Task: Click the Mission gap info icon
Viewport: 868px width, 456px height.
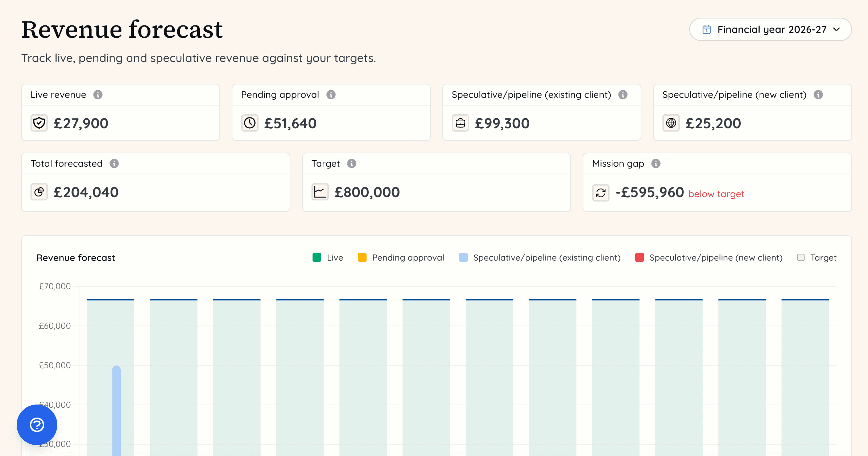Action: 656,163
